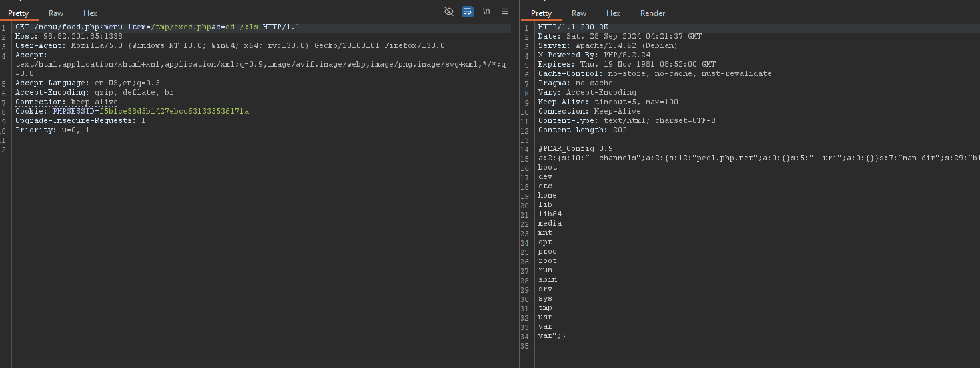Switch to the request Hex tab

[90, 13]
